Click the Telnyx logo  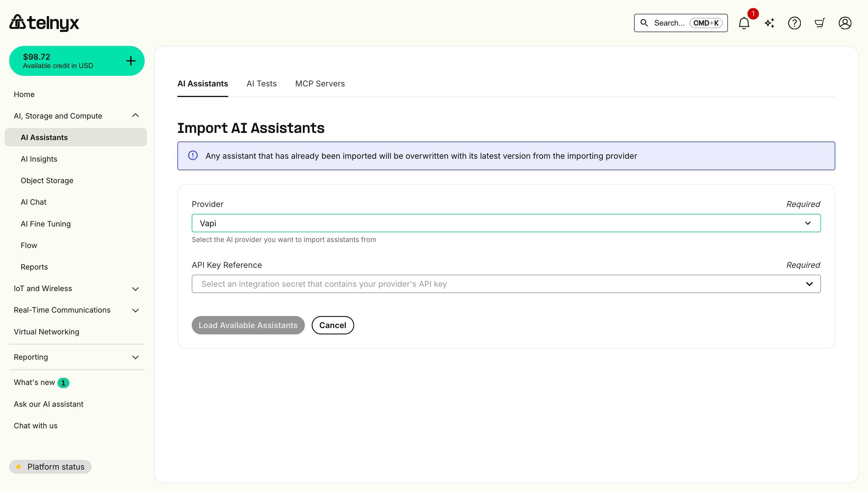tap(44, 23)
